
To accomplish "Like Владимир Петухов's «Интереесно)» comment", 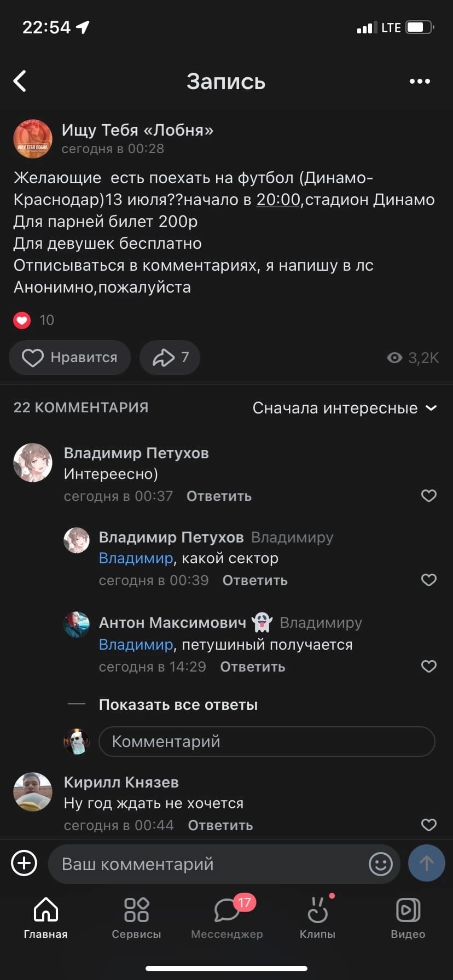I will (428, 496).
